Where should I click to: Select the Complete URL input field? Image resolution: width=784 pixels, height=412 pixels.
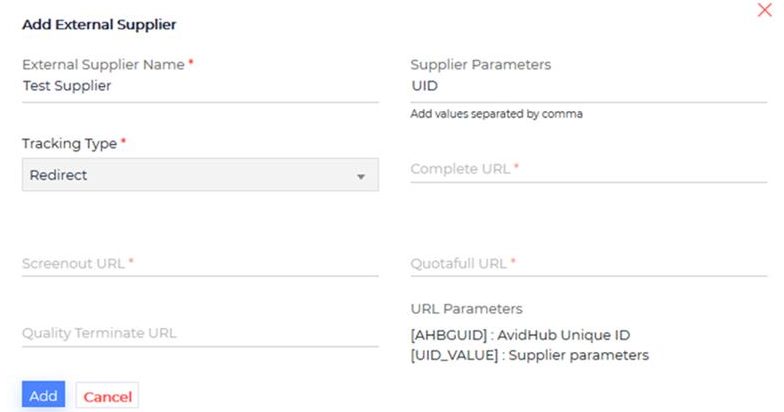(588, 169)
